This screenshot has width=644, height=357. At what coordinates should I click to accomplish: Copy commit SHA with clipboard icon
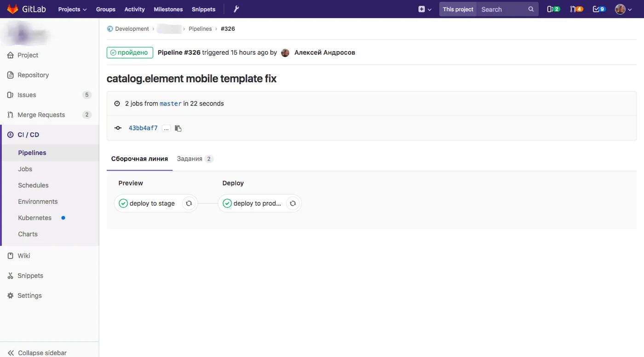(x=178, y=128)
